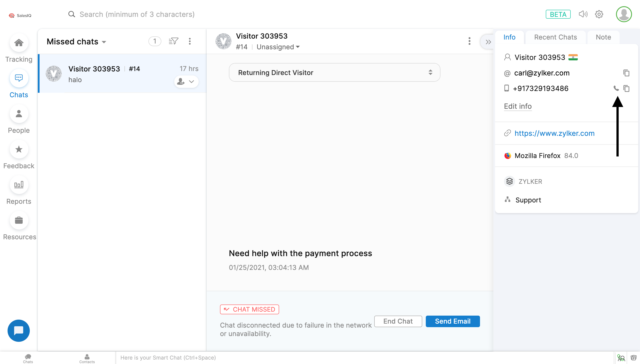This screenshot has width=640, height=364.
Task: Open the chat filter icon
Action: (x=173, y=41)
